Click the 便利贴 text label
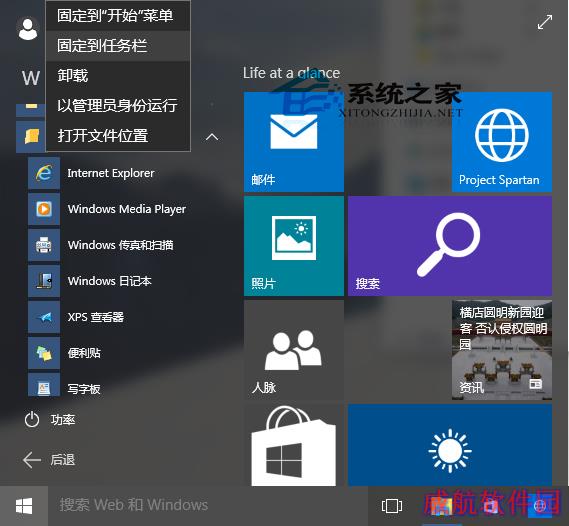 (84, 353)
